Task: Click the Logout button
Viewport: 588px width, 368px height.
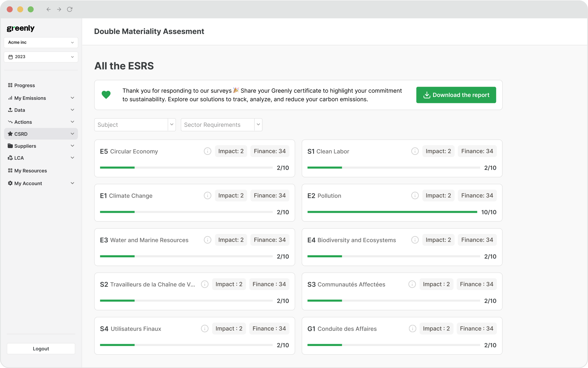Action: 41,349
